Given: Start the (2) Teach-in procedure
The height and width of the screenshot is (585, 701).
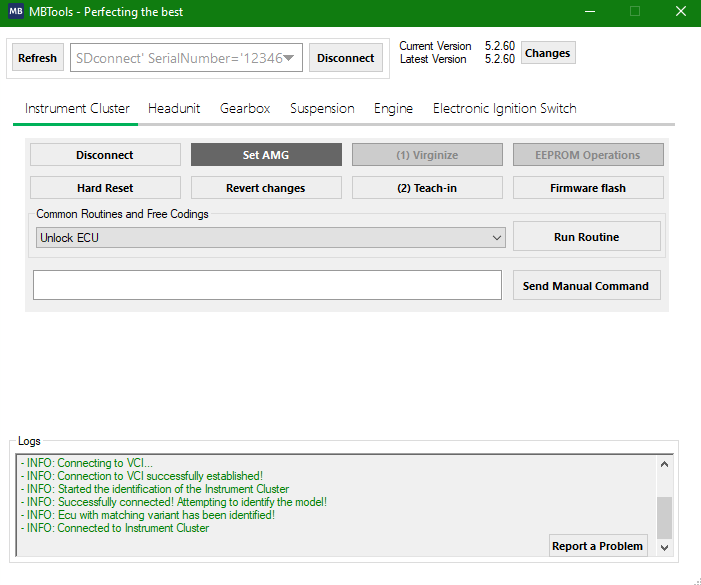Looking at the screenshot, I should pyautogui.click(x=427, y=188).
